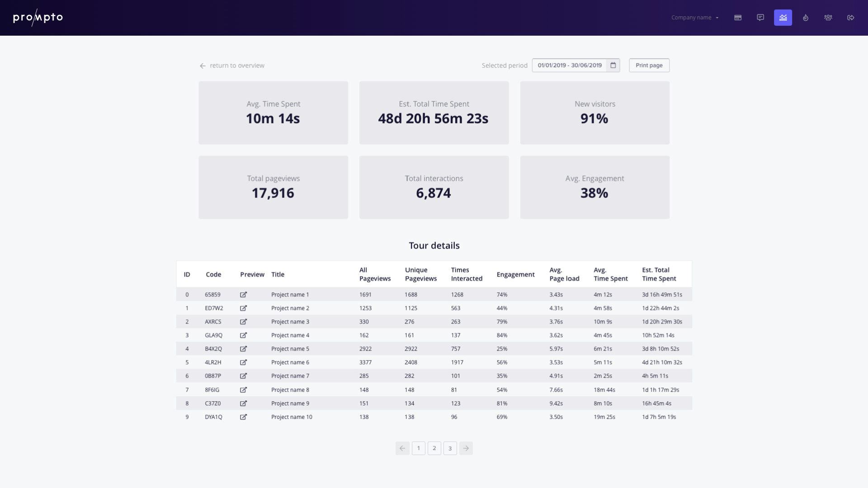Image resolution: width=868 pixels, height=488 pixels.
Task: Open the calendar icon in date field
Action: click(613, 65)
